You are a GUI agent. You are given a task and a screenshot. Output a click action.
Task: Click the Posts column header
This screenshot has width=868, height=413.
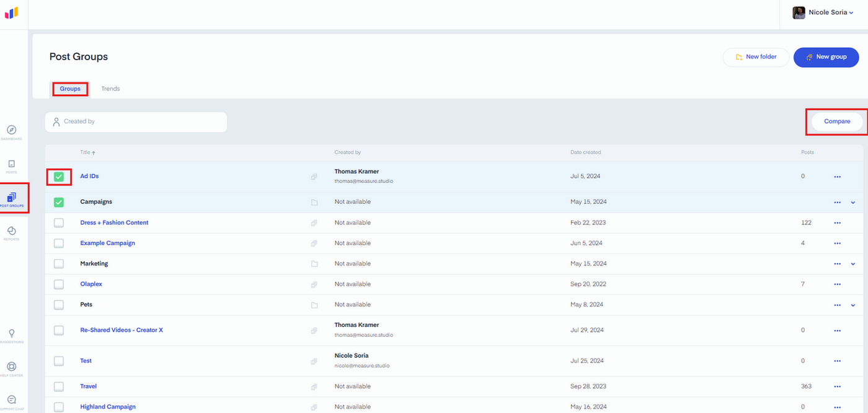pos(807,152)
